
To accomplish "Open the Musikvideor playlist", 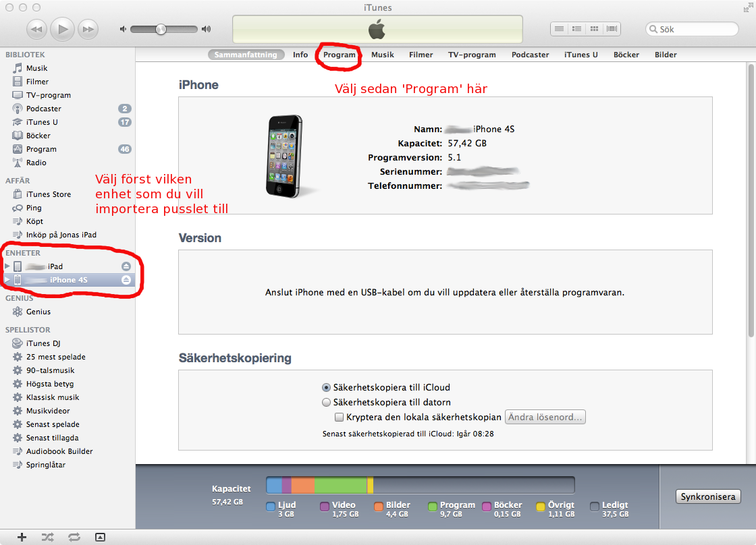I will 67,411.
